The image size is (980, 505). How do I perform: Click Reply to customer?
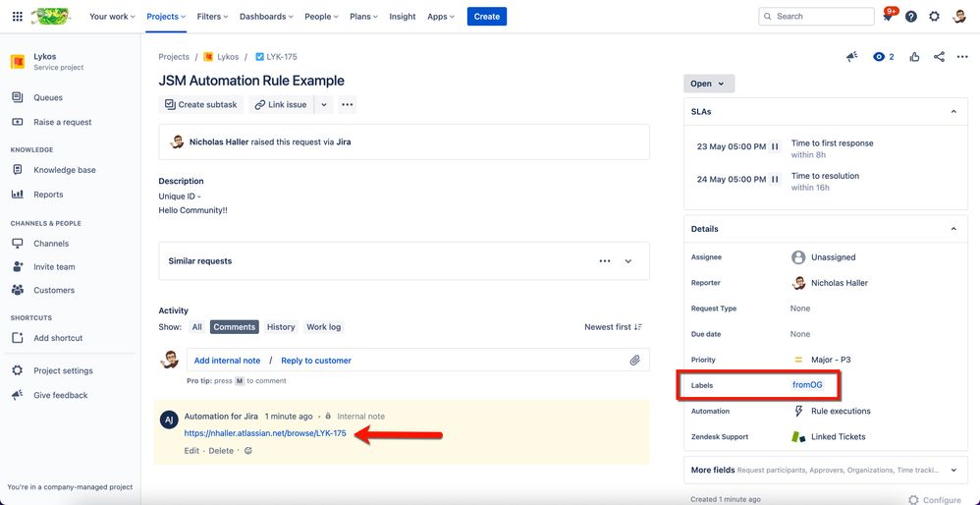click(x=316, y=361)
